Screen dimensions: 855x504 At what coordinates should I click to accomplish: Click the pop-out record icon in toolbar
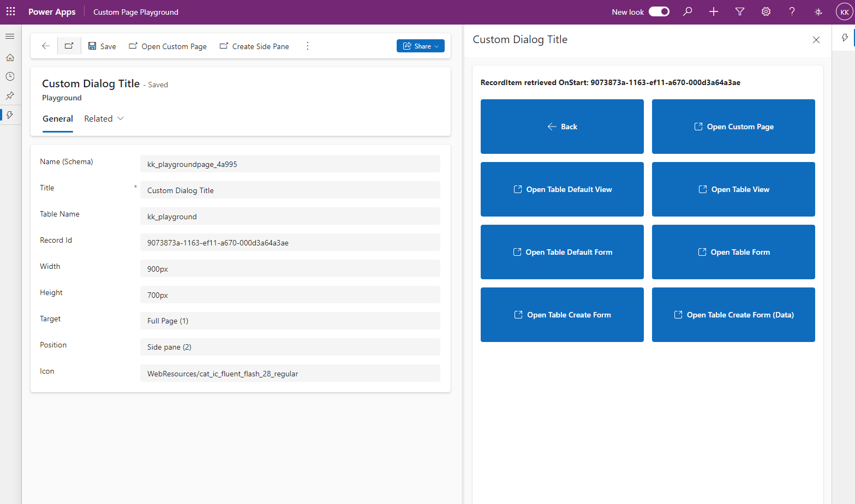click(69, 46)
